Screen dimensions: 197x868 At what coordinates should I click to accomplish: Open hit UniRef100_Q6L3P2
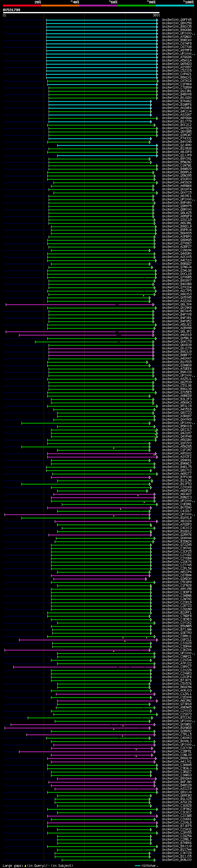(x=177, y=331)
